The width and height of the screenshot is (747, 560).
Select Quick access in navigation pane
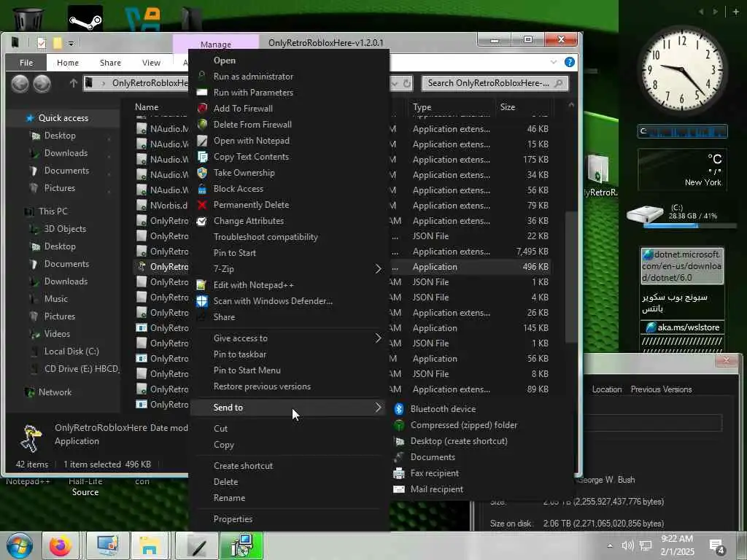coord(63,118)
